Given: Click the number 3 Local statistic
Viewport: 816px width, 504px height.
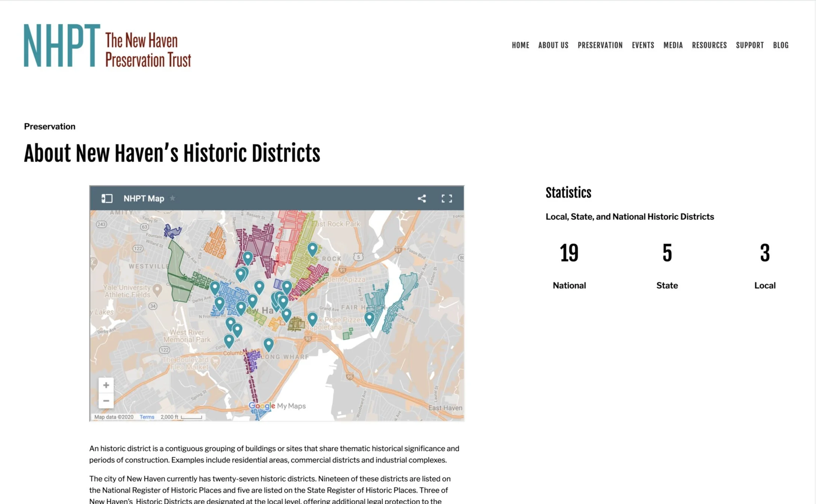Looking at the screenshot, I should 765,253.
